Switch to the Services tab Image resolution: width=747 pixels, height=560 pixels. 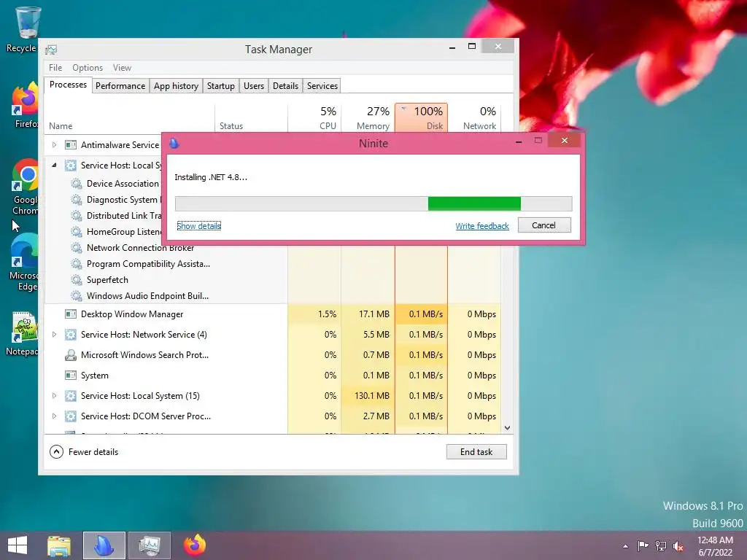tap(322, 86)
